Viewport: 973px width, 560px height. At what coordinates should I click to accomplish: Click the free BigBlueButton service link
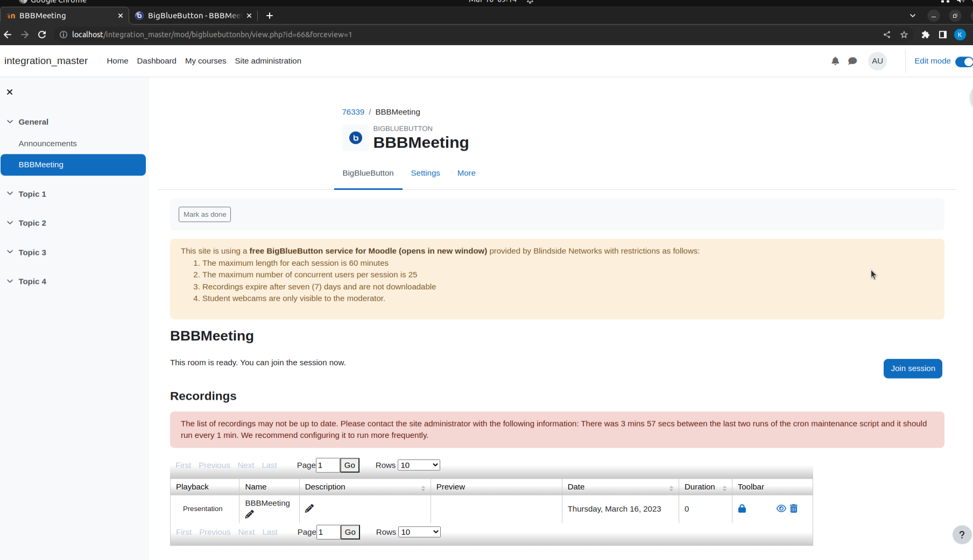(x=368, y=251)
